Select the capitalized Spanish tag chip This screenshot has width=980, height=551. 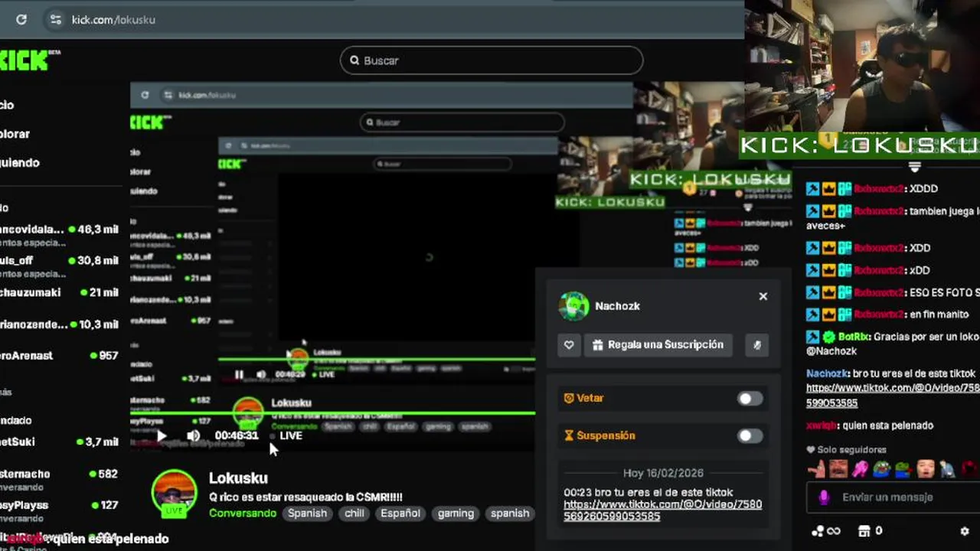307,514
